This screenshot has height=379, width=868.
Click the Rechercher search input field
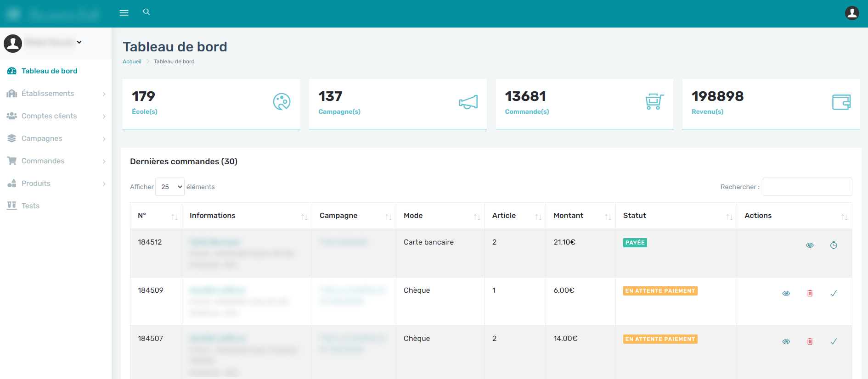[807, 187]
